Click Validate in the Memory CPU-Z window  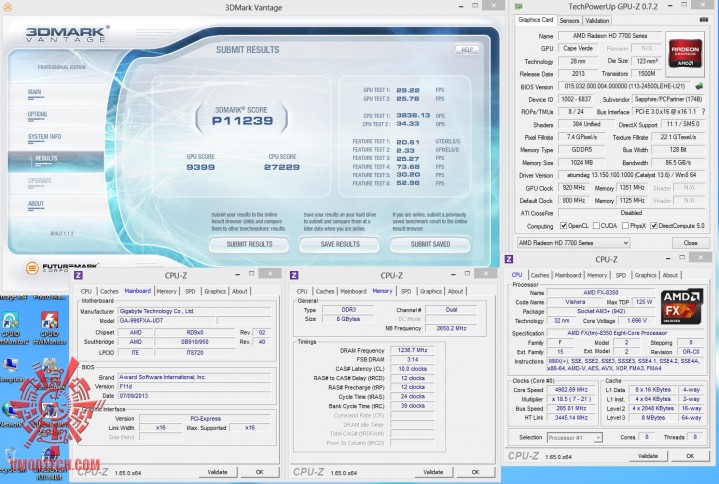433,472
